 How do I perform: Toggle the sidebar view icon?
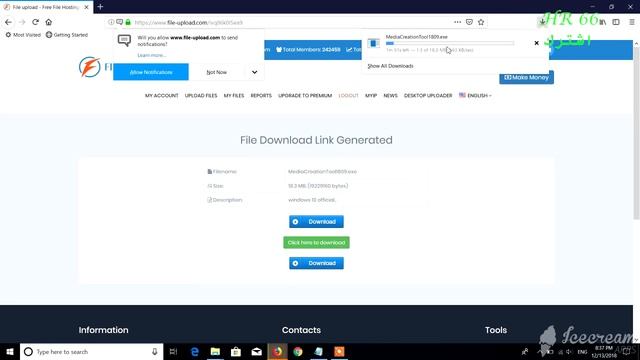616,22
